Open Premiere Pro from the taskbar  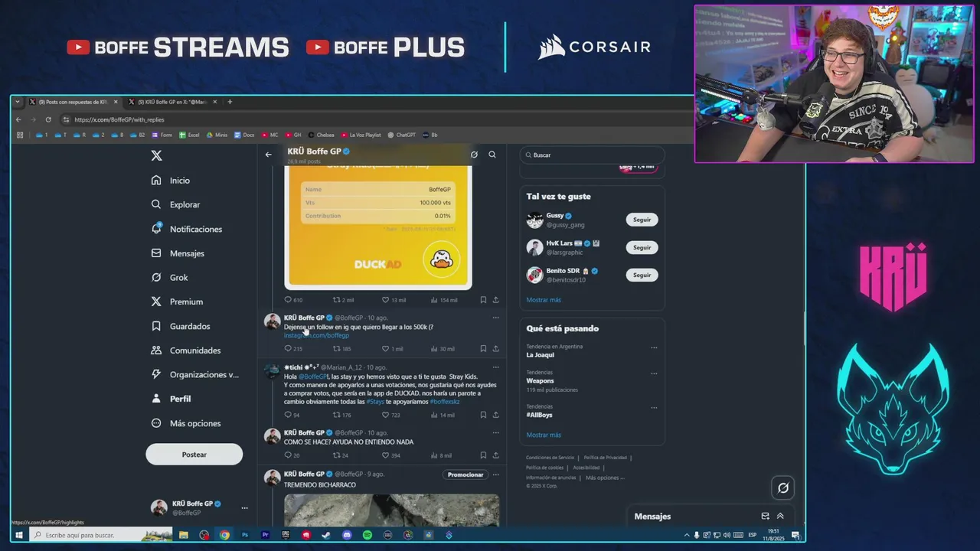[x=265, y=535]
